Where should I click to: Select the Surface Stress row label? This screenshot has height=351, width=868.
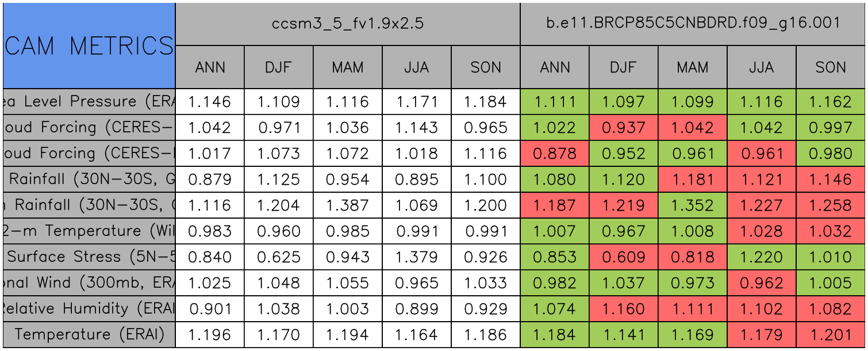click(x=89, y=257)
